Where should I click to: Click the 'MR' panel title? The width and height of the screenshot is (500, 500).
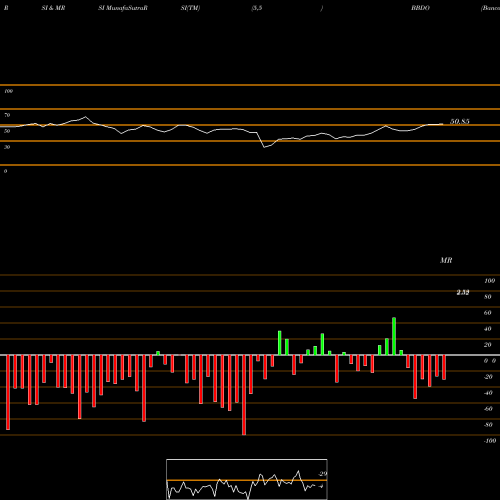click(446, 260)
